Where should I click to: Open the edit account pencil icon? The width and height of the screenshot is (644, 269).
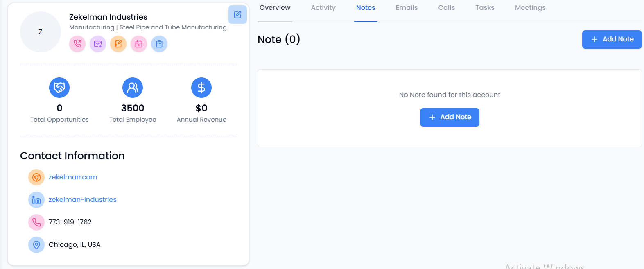[237, 15]
